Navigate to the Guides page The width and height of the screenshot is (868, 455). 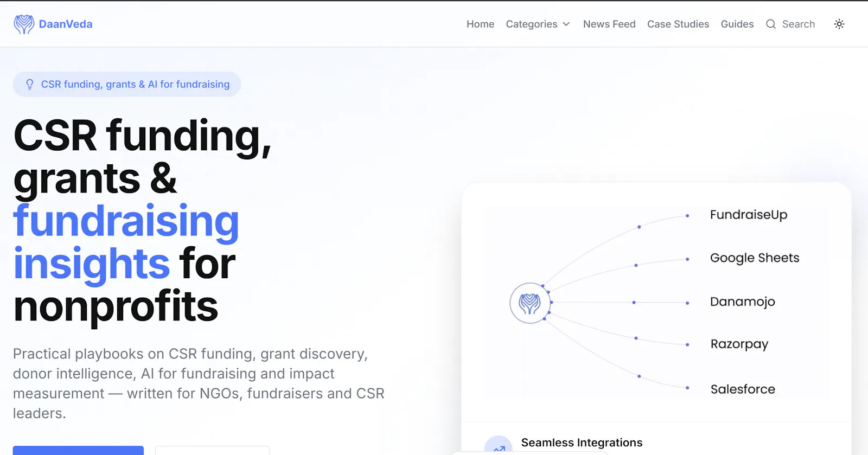click(x=737, y=24)
